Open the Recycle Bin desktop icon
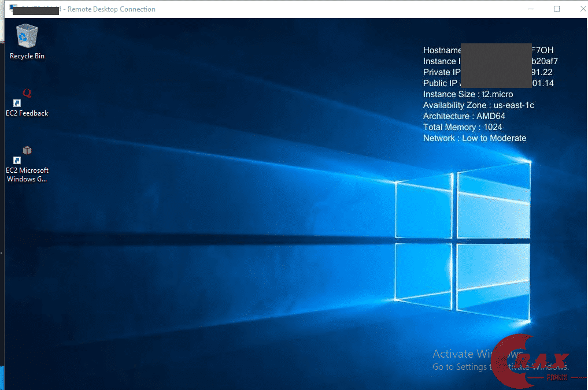Screen dimensions: 588x390 [27, 37]
